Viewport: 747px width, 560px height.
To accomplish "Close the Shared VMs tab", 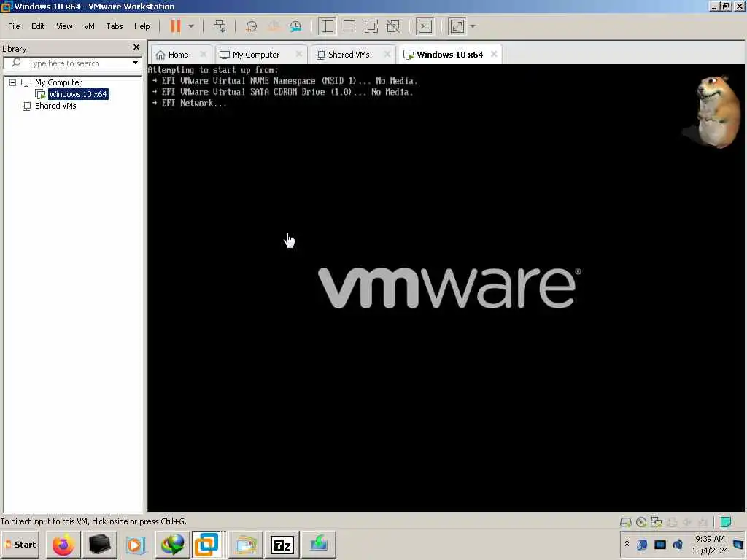I will 387,54.
